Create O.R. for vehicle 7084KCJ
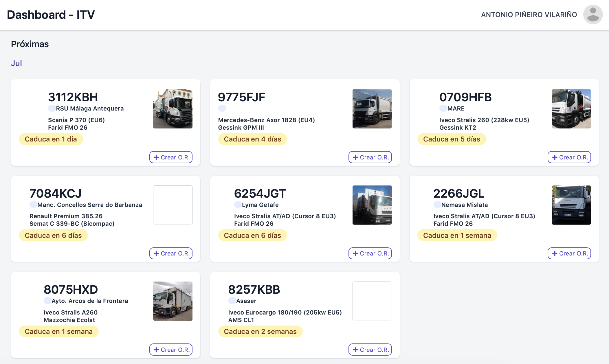This screenshot has width=609, height=364. pos(171,253)
